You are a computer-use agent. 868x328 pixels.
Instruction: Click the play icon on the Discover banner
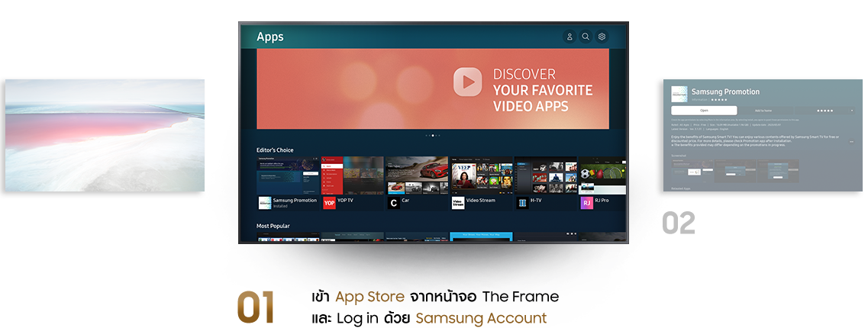(x=468, y=82)
